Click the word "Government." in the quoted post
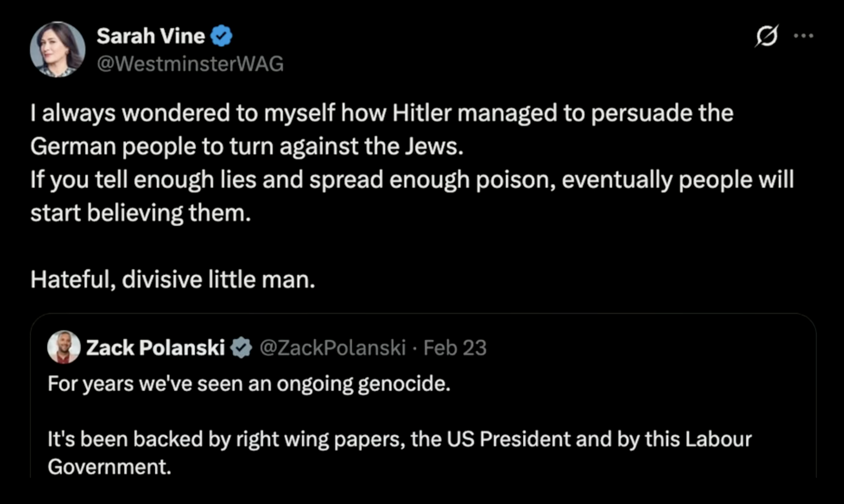Image resolution: width=844 pixels, height=504 pixels. coord(109,467)
